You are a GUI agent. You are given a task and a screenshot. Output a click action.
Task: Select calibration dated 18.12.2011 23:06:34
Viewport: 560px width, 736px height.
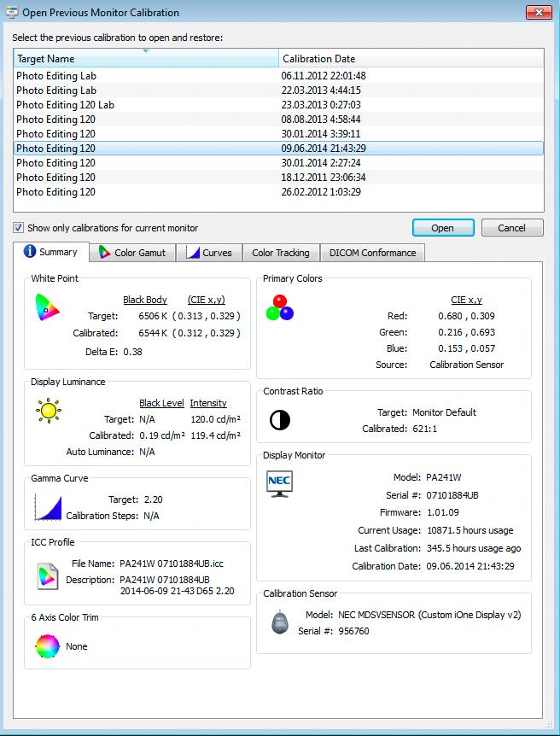[278, 178]
